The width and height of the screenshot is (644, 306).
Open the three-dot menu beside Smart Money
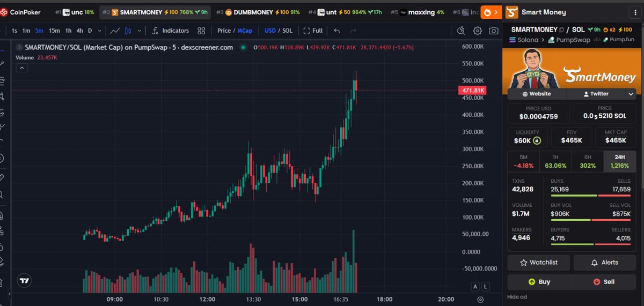click(634, 12)
